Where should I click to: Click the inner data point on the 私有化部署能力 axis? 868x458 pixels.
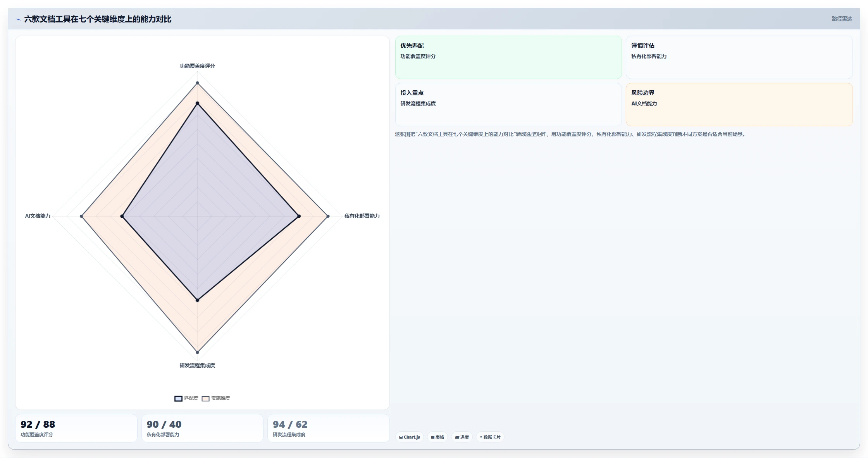click(299, 216)
